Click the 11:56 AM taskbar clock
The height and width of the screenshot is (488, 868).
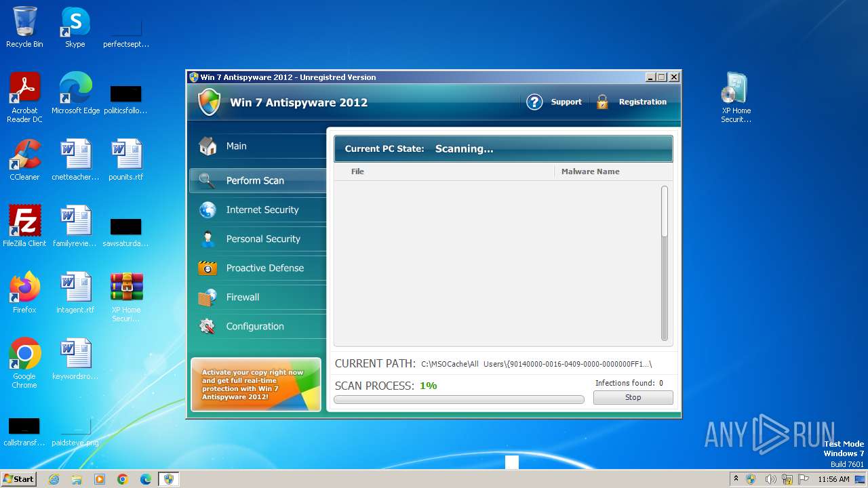click(833, 479)
